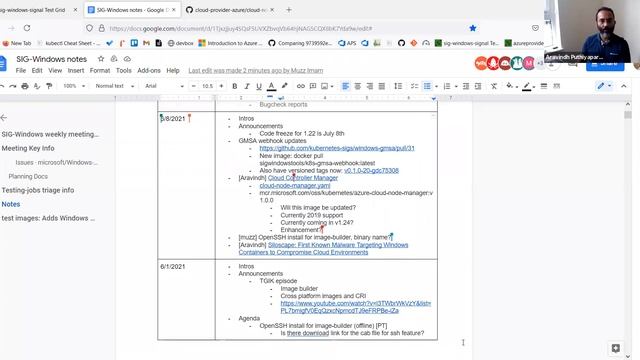Screen dimensions: 640x360
Task: Run spelling and grammar check icon
Action: click(x=37, y=86)
